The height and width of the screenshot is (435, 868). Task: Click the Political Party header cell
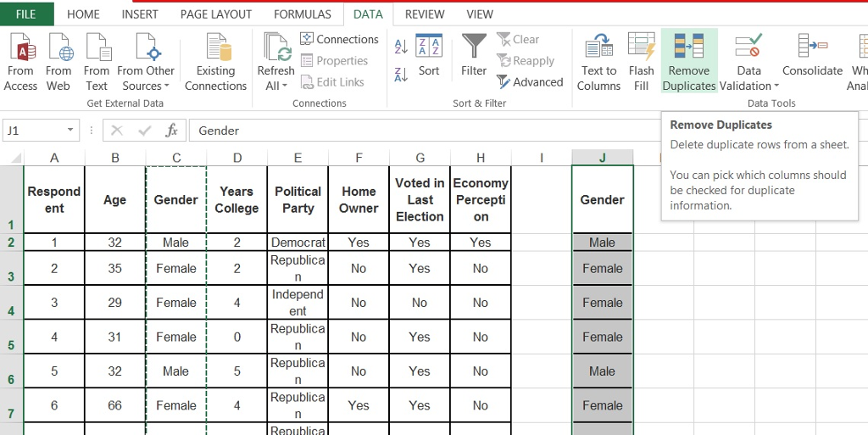tap(298, 200)
